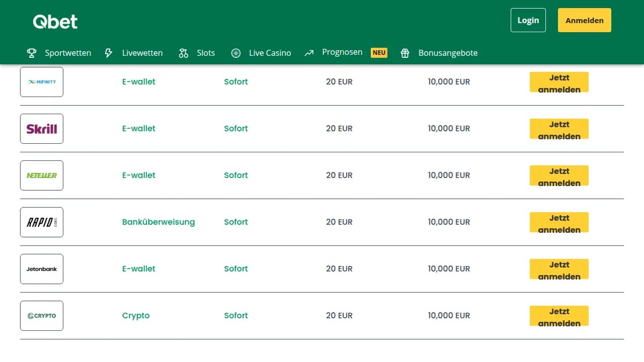Click Sofort in the Jetonbank row
This screenshot has height=362, width=644.
(x=236, y=269)
